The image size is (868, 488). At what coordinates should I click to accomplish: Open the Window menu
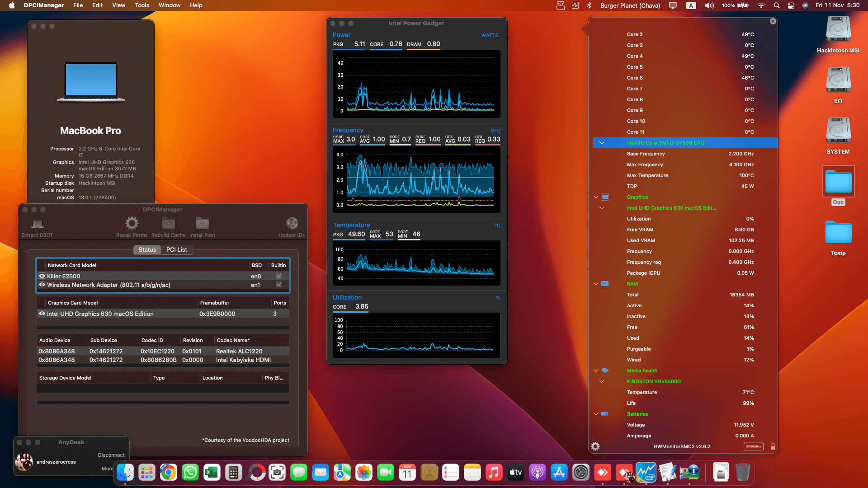170,5
